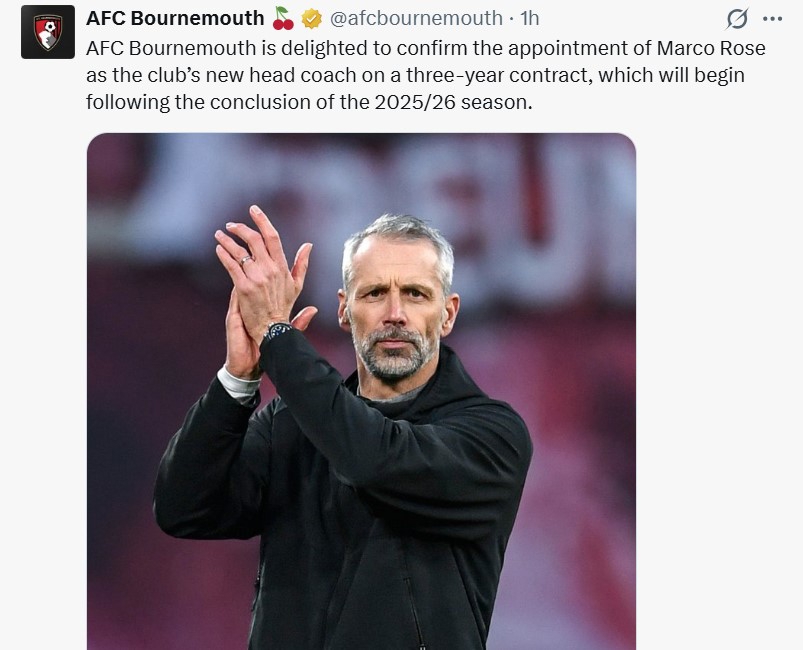The width and height of the screenshot is (803, 650).
Task: Open the post via the 1h timestamp
Action: (530, 18)
